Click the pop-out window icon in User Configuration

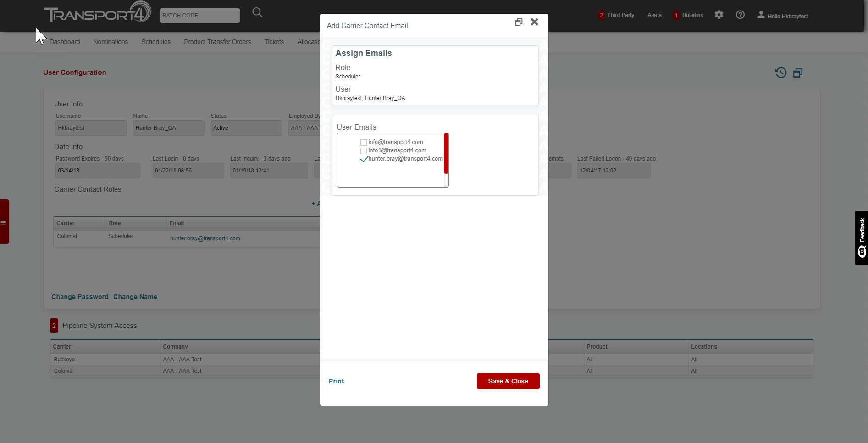(798, 73)
